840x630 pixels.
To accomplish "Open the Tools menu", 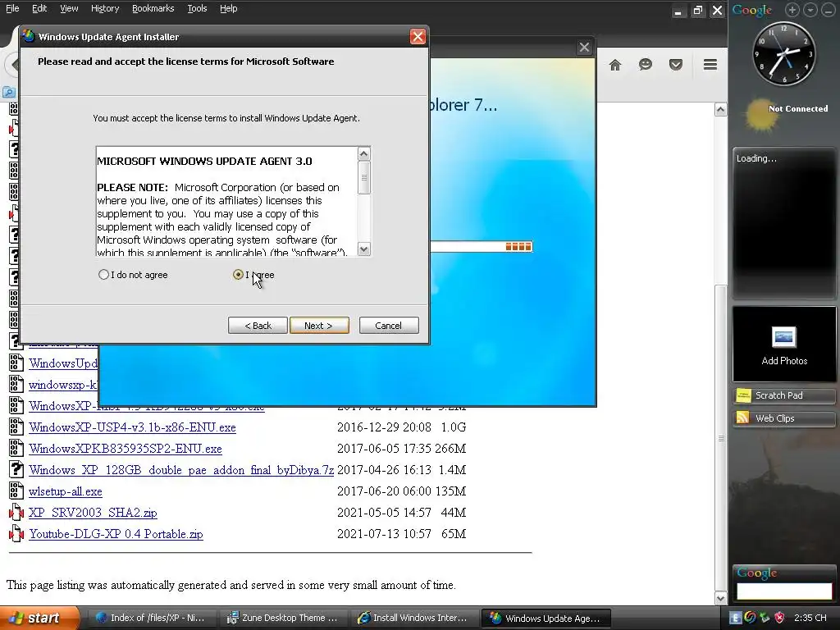I will pos(197,8).
